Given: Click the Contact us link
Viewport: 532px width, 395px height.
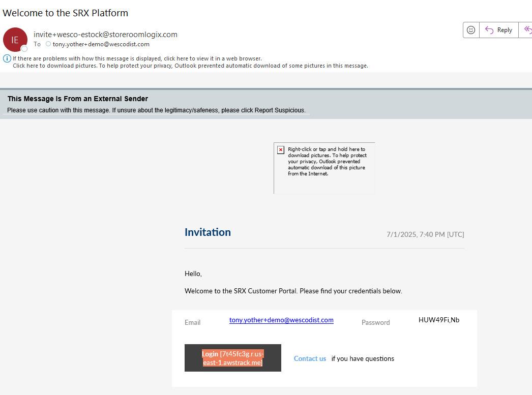Looking at the screenshot, I should click(x=310, y=358).
